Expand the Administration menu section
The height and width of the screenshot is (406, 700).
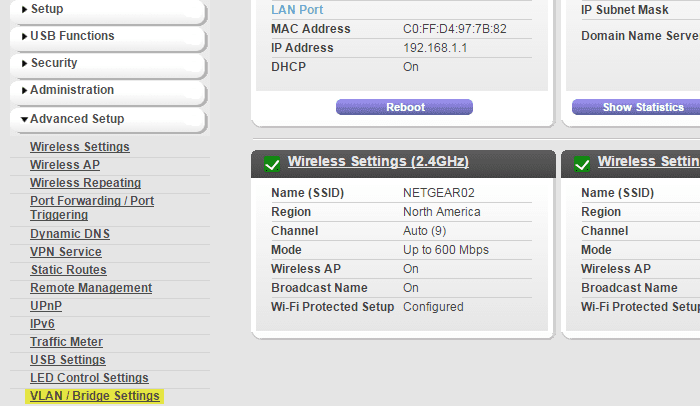pyautogui.click(x=107, y=91)
